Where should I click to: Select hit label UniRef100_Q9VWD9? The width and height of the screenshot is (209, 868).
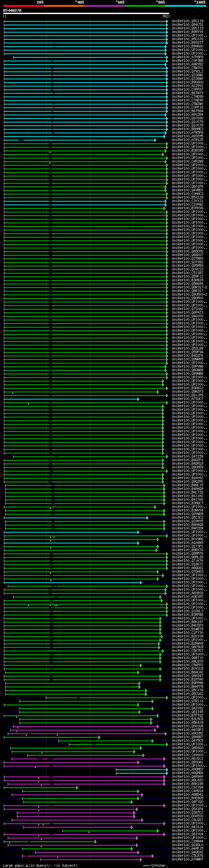187,514
